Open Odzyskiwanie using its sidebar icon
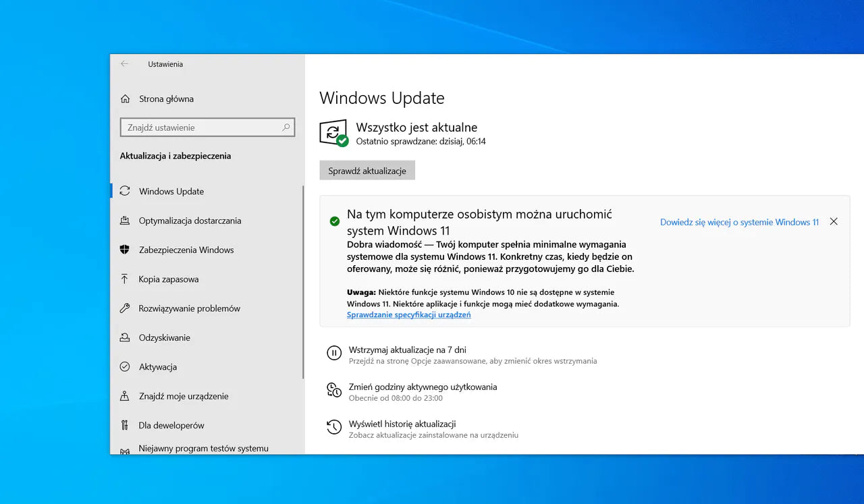The height and width of the screenshot is (504, 864). [125, 337]
